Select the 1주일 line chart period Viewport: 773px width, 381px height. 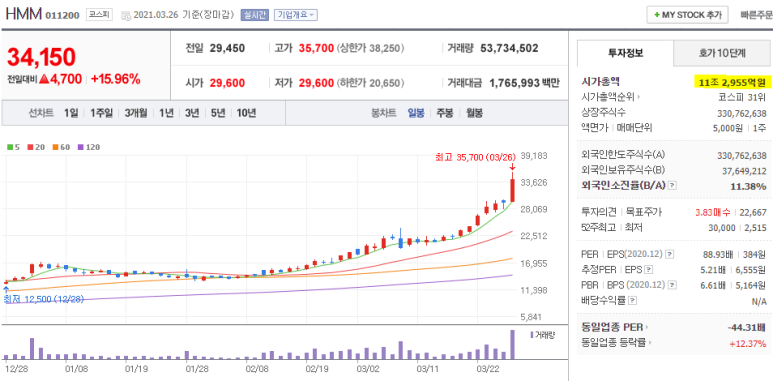101,113
